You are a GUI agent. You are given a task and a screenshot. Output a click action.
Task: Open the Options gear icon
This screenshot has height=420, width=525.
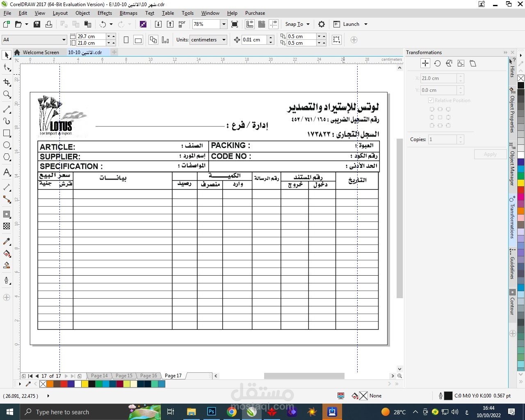pos(322,24)
